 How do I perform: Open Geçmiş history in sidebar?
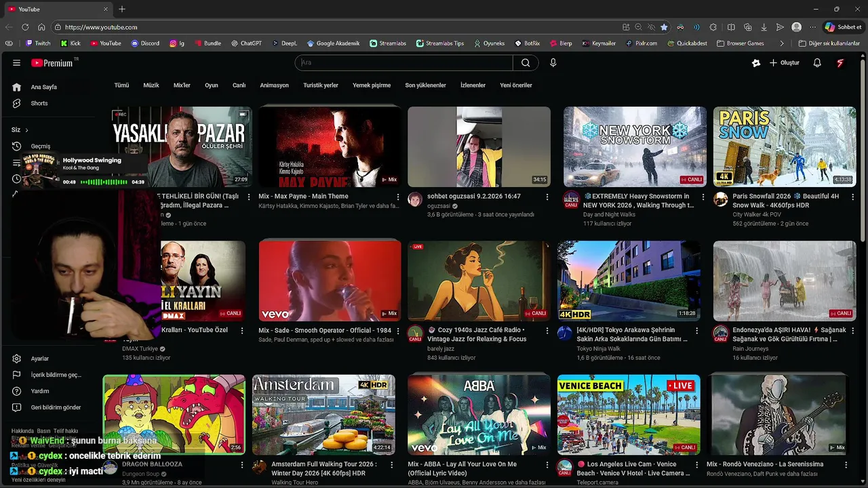tap(41, 146)
